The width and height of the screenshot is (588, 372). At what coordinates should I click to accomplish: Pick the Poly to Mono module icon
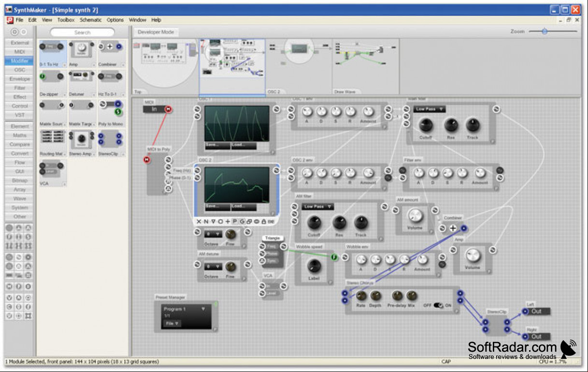110,108
